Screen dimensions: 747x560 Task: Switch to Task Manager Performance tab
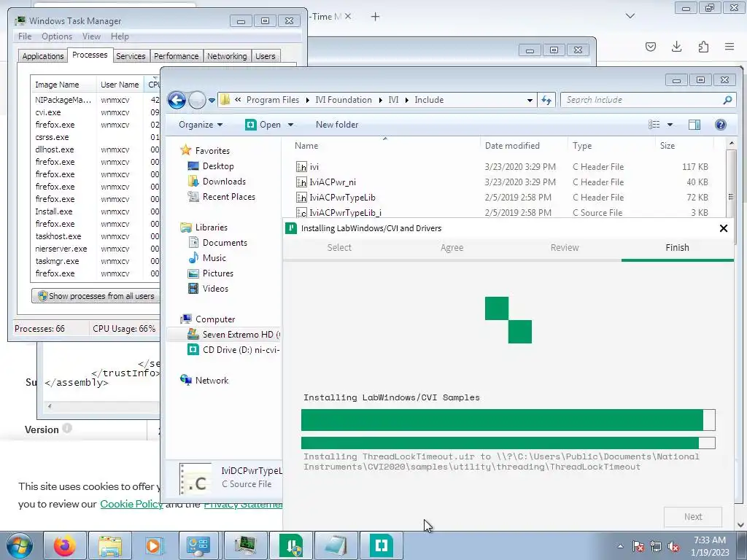[x=176, y=56]
